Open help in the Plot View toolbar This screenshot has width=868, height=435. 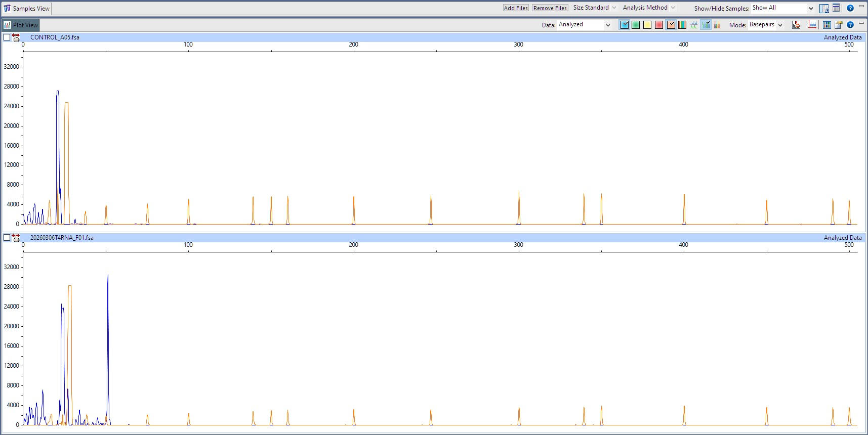tap(850, 25)
